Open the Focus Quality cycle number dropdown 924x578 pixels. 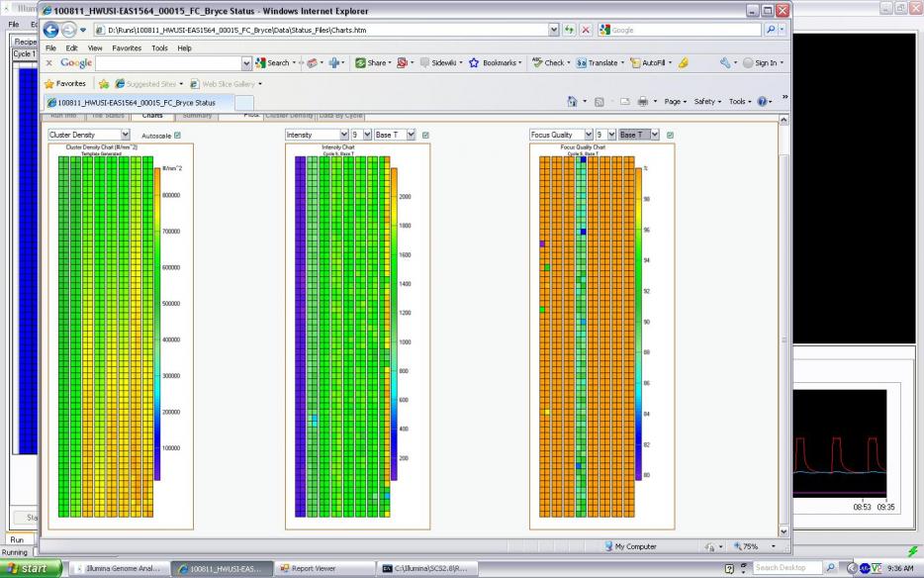605,135
